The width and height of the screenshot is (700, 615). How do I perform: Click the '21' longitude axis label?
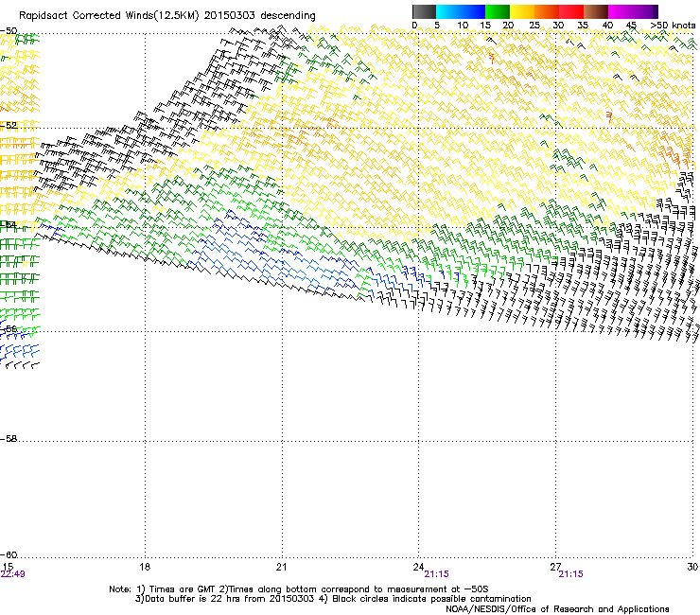pyautogui.click(x=281, y=567)
